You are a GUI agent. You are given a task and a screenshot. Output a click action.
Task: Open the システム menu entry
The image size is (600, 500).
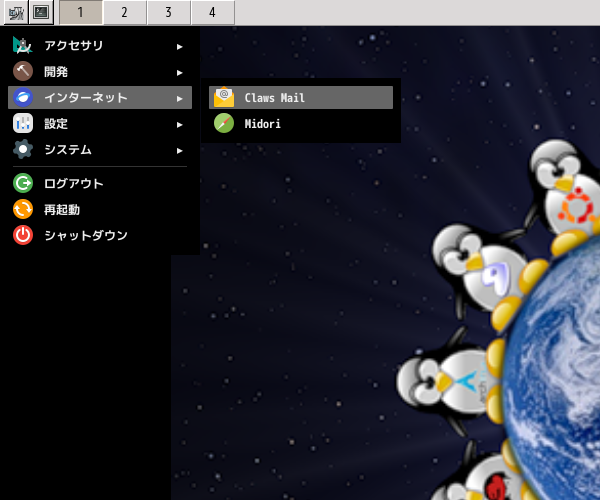pyautogui.click(x=68, y=150)
